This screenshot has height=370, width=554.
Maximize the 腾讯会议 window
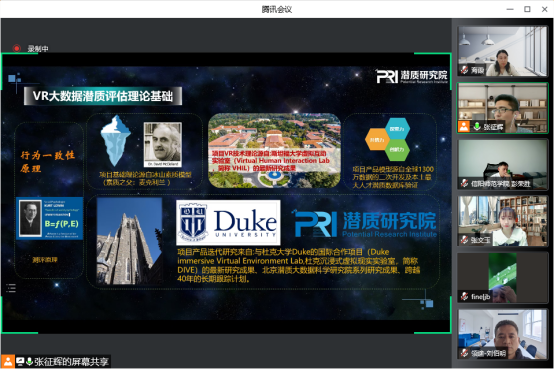(527, 9)
